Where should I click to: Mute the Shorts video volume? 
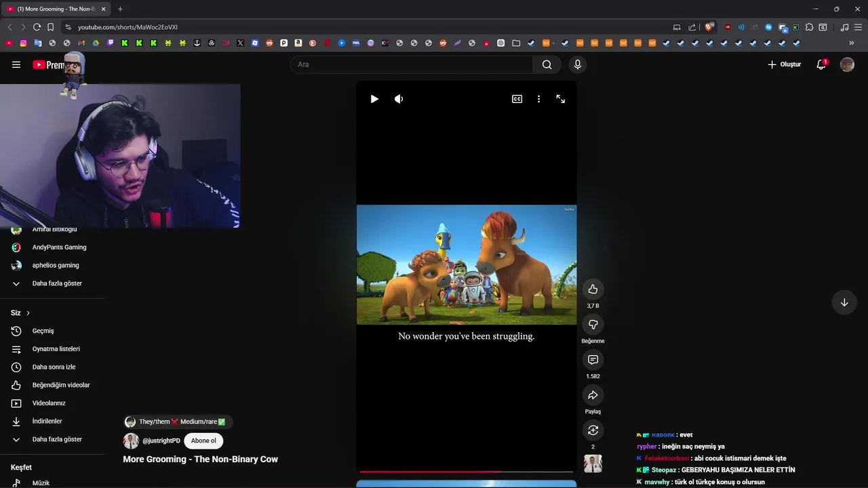coord(399,99)
